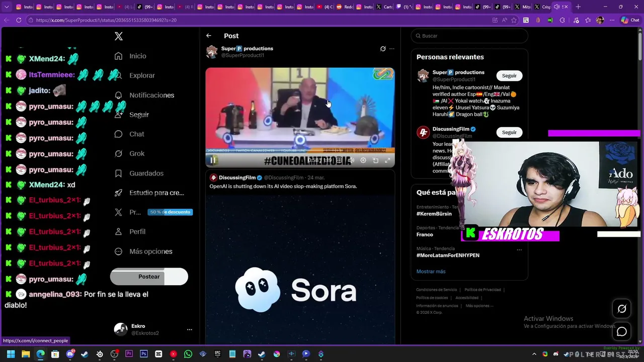
Task: Show hidden system tray icons
Action: point(534,354)
